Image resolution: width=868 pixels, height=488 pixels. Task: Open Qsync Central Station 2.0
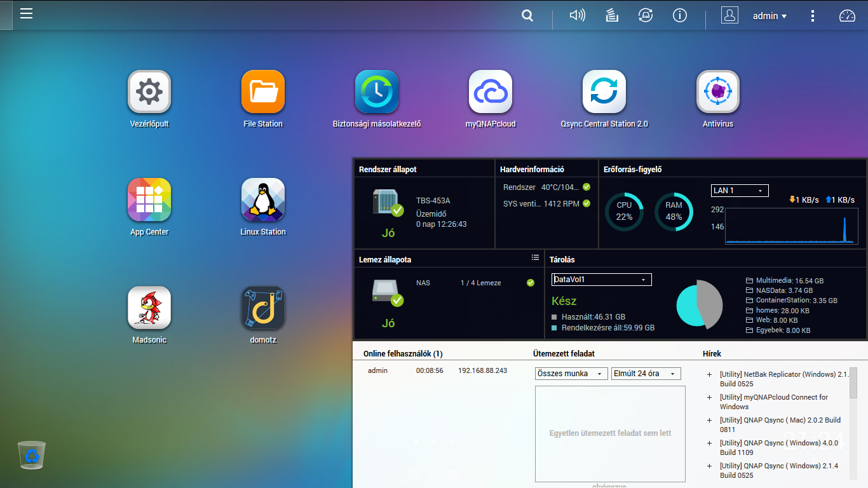(x=604, y=91)
